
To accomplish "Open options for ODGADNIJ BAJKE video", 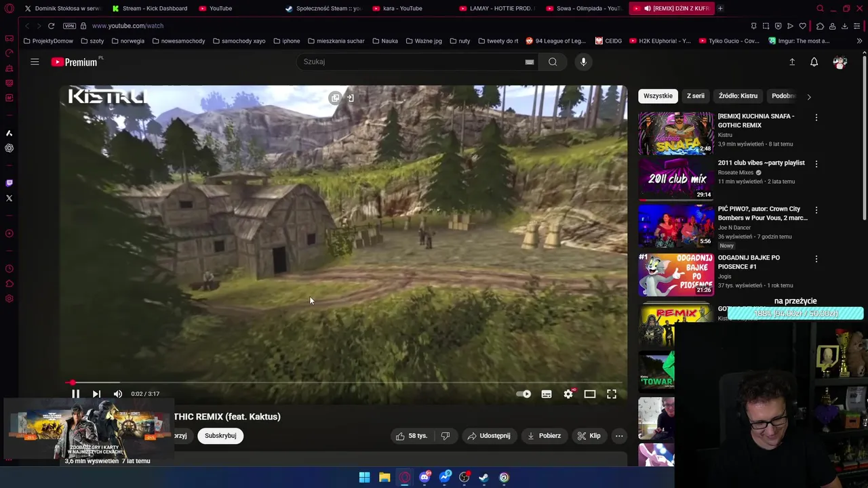I will (816, 259).
